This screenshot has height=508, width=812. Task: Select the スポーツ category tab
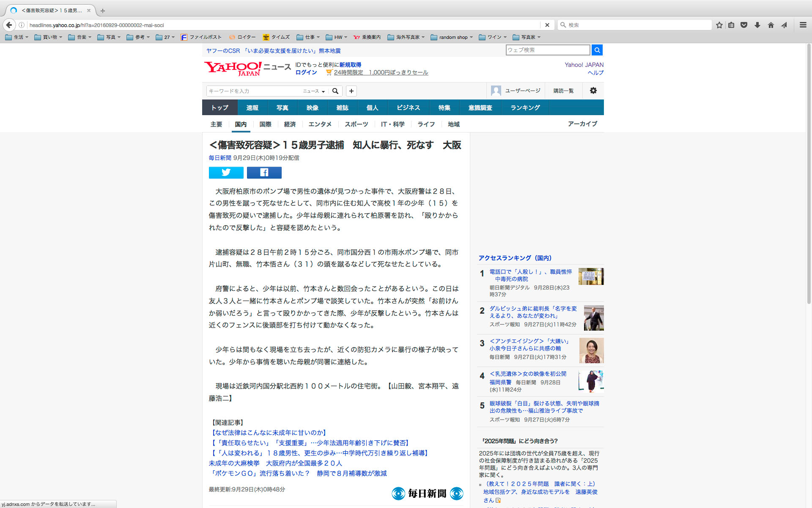point(356,124)
